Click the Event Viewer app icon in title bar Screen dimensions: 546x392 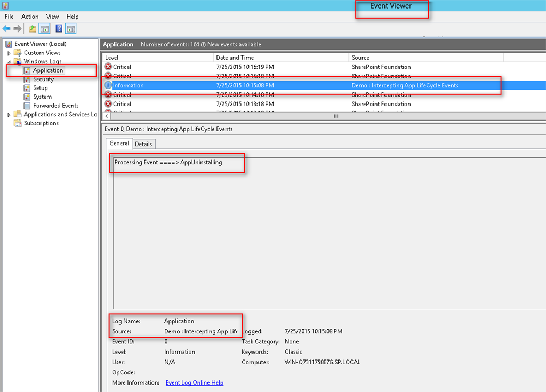point(5,5)
